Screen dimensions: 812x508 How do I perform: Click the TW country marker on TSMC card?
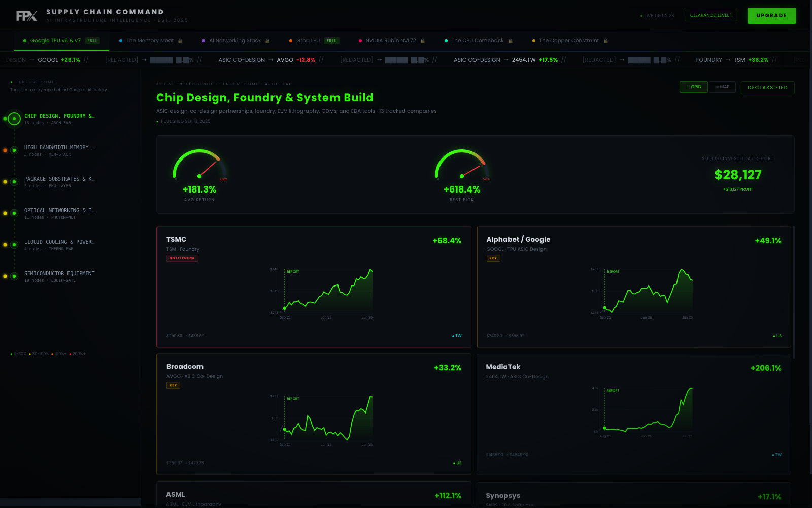tap(457, 336)
